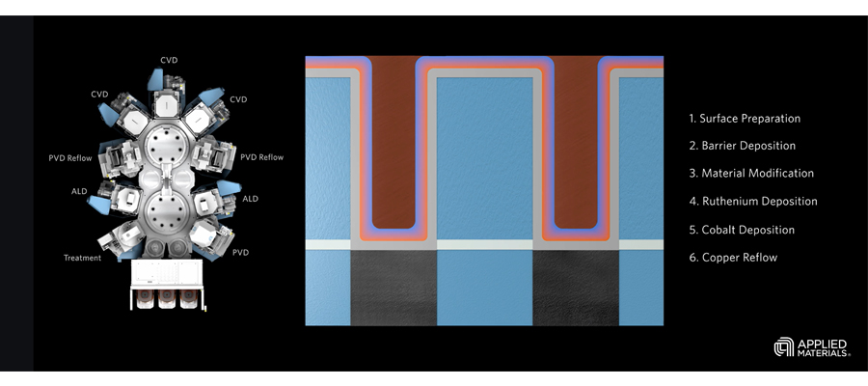Screen dimensions: 868x386
Task: Click the left brown copper-filled trench
Action: 393,145
